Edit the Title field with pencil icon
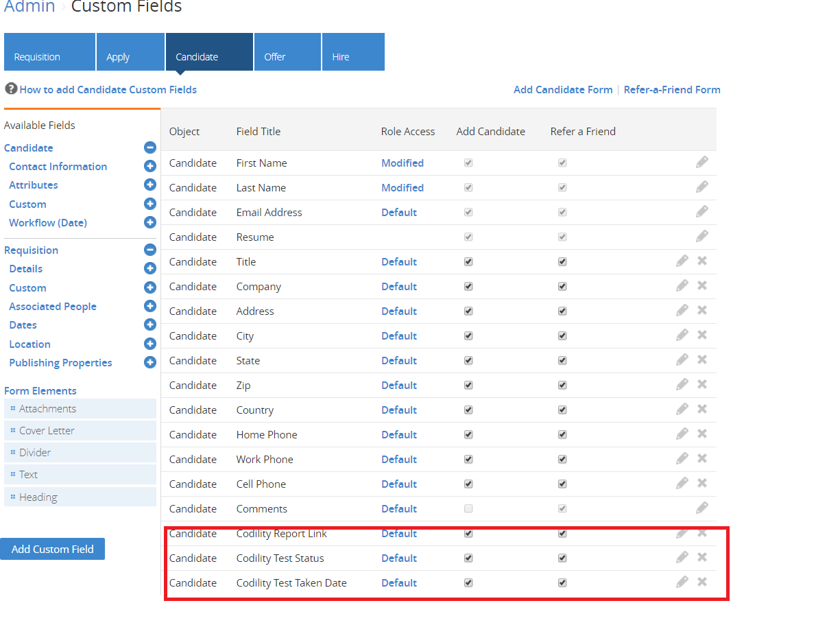The height and width of the screenshot is (625, 840). [682, 261]
